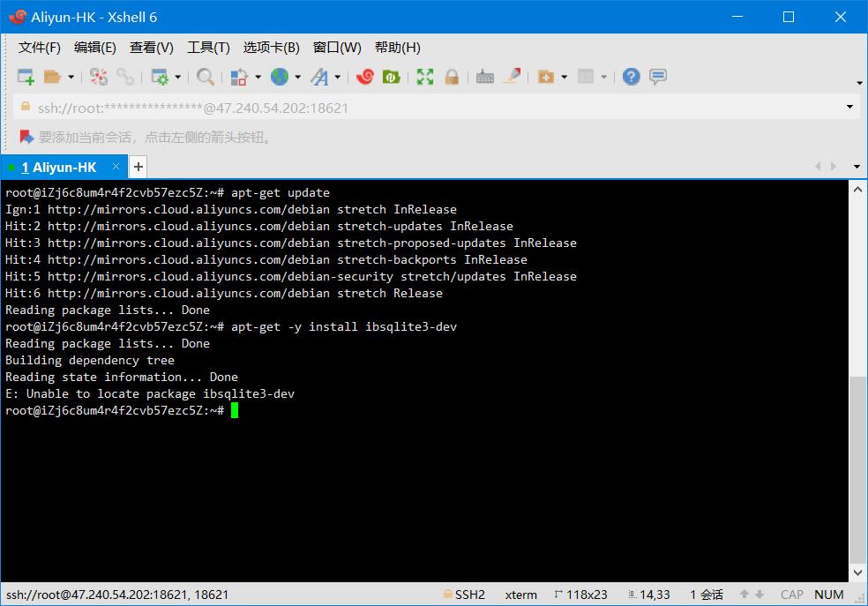Screen dimensions: 868x606
Task: Click the Open session folder icon
Action: coord(52,77)
